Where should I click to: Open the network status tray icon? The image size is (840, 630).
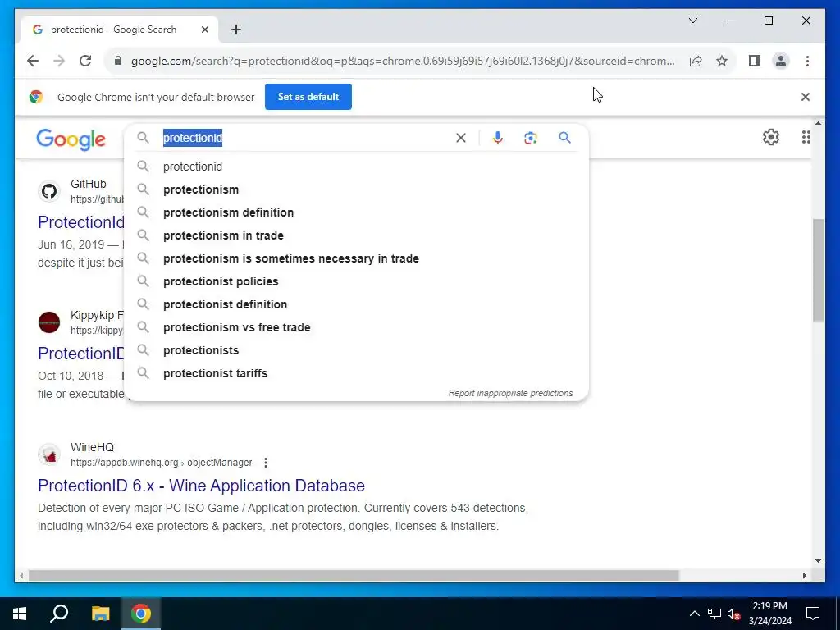click(x=714, y=614)
